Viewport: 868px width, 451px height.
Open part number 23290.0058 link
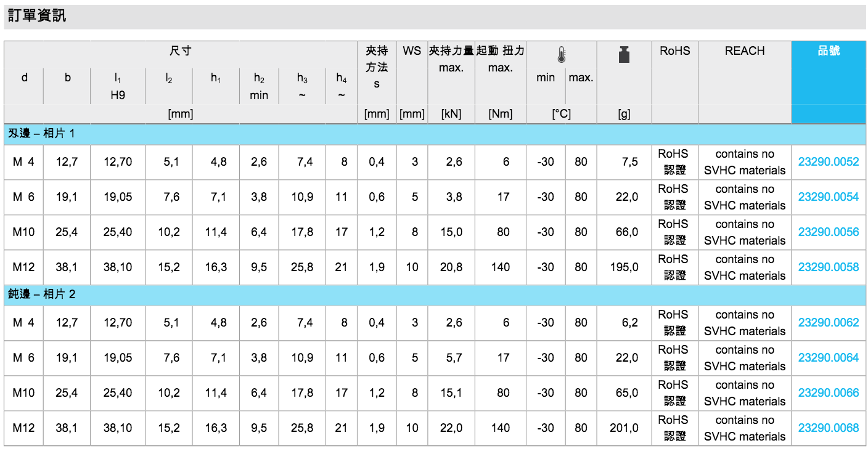(x=828, y=267)
